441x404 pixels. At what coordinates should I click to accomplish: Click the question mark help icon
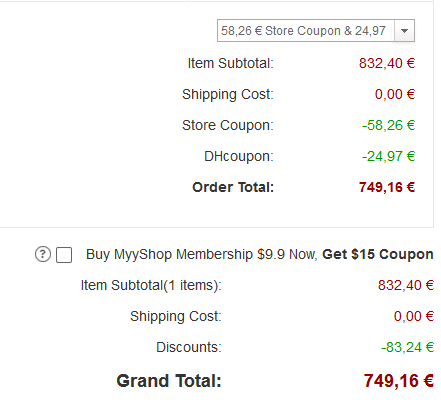(43, 254)
